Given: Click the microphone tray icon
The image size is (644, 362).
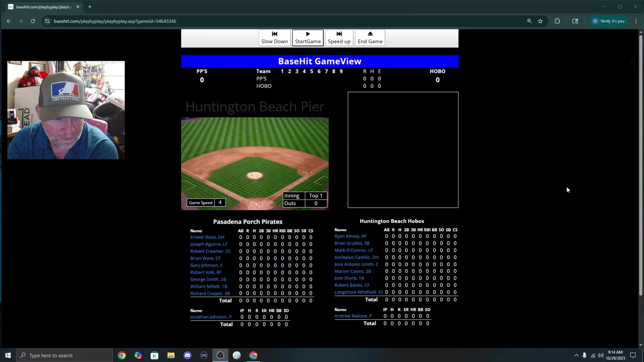Looking at the screenshot, I should [x=585, y=355].
